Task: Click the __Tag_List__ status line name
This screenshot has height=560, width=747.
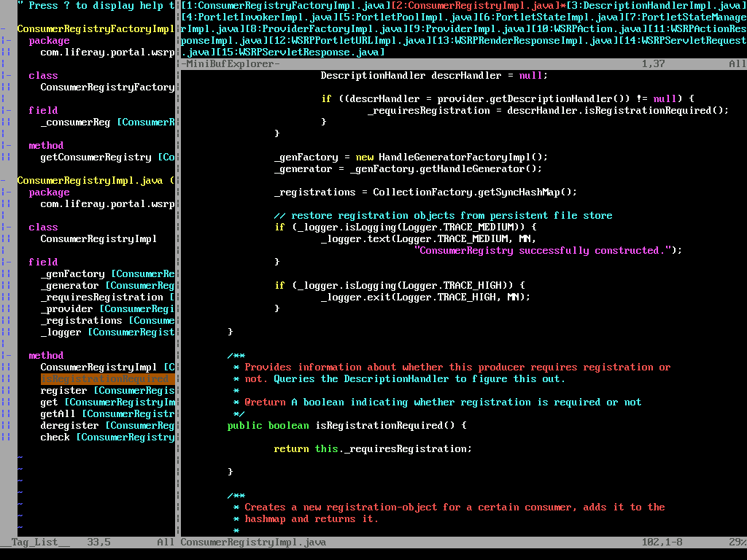Action: pyautogui.click(x=35, y=542)
